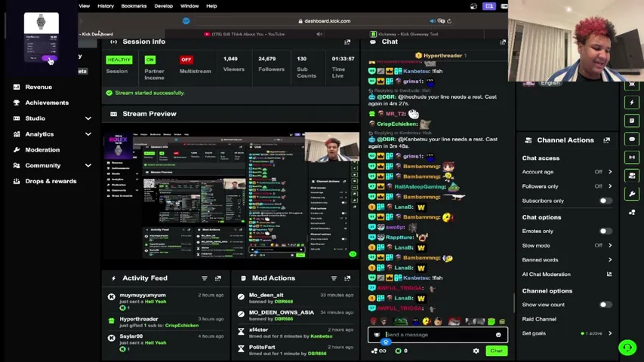
Task: Open the View menu in menu bar
Action: coord(85,6)
